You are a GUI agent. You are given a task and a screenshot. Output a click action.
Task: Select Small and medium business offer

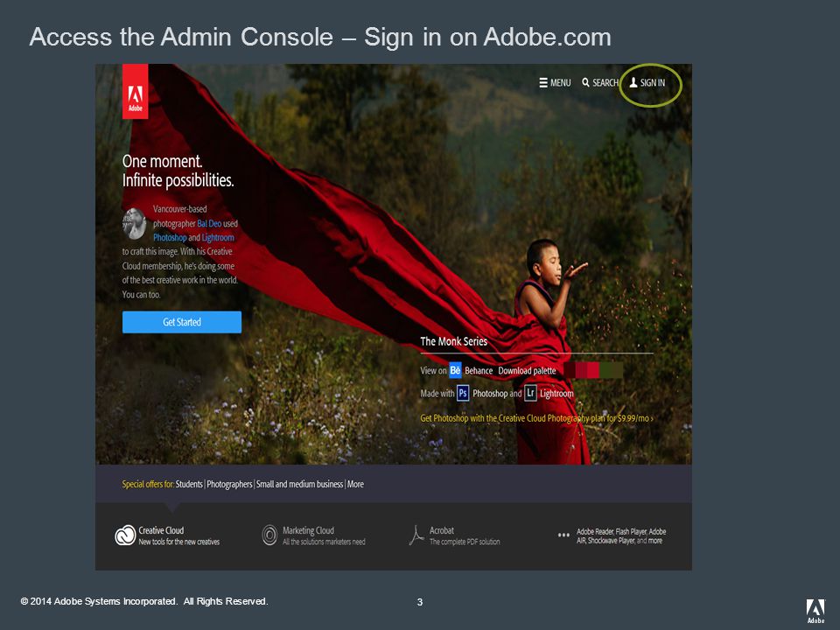[x=299, y=484]
